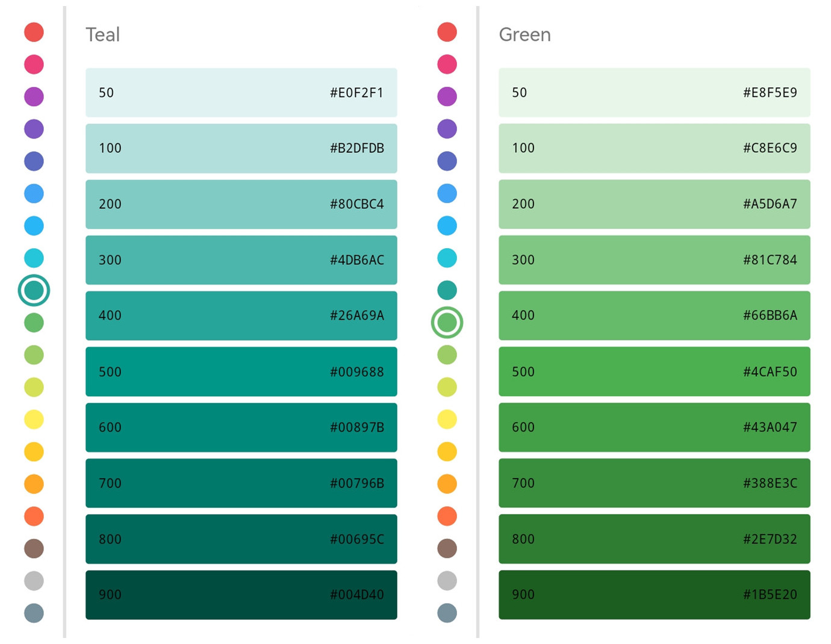
Task: Click the Teal 500 swatch #009688
Action: coord(241,371)
